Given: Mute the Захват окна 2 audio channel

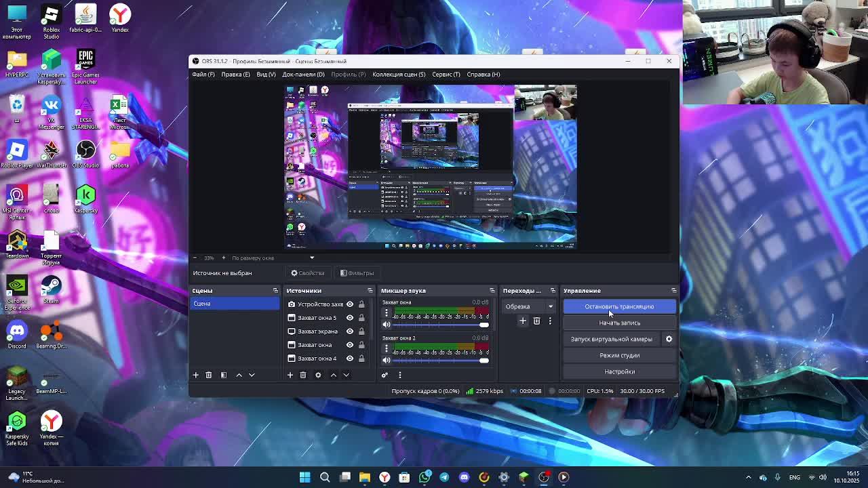Looking at the screenshot, I should (387, 361).
